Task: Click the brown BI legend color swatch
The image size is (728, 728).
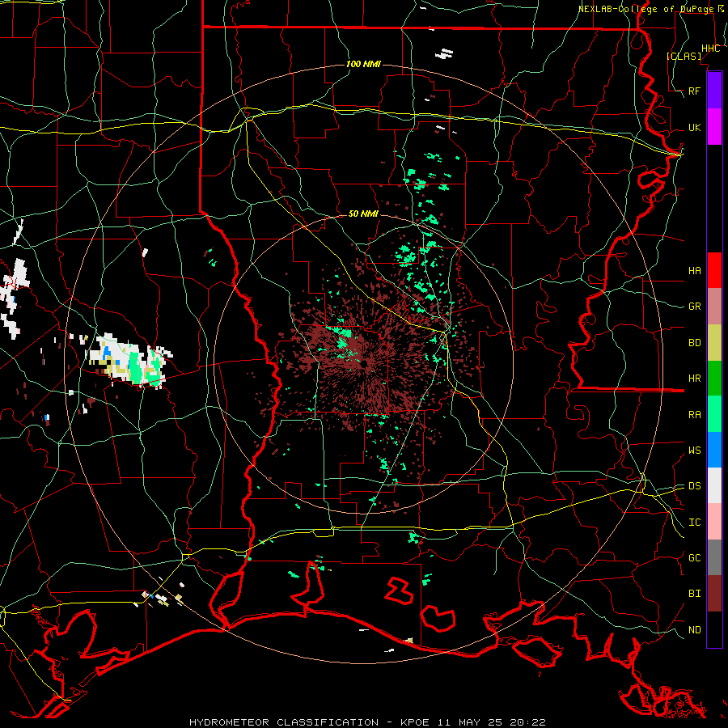Action: click(714, 594)
